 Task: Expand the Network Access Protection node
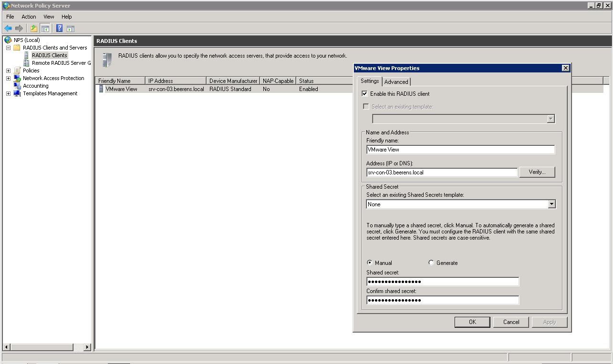8,78
